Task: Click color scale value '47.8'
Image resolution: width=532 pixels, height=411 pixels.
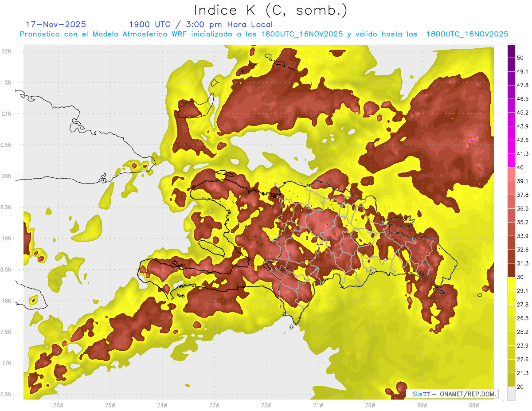Action: (x=522, y=85)
